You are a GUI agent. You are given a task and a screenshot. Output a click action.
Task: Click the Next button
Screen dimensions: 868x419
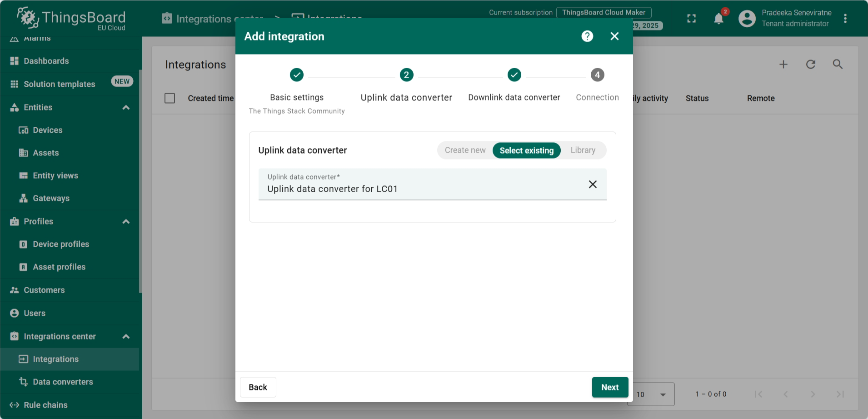(x=610, y=387)
